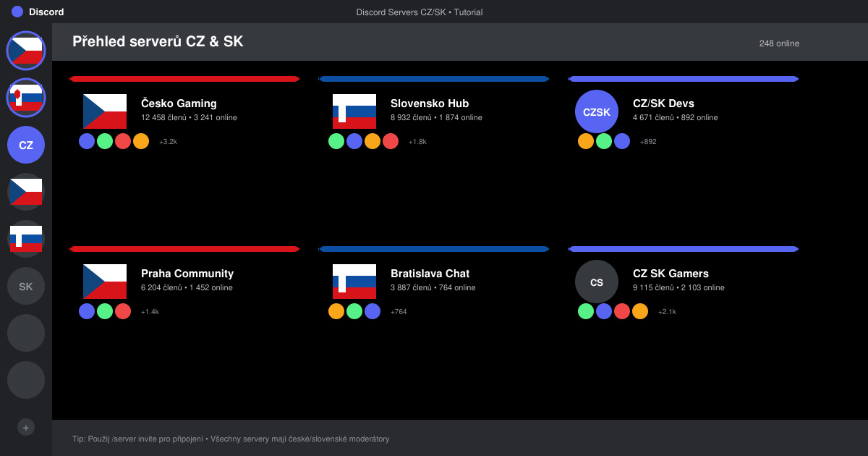This screenshot has height=456, width=868.
Task: Click '6 204 členů • 1 452 online' text
Action: [x=187, y=287]
